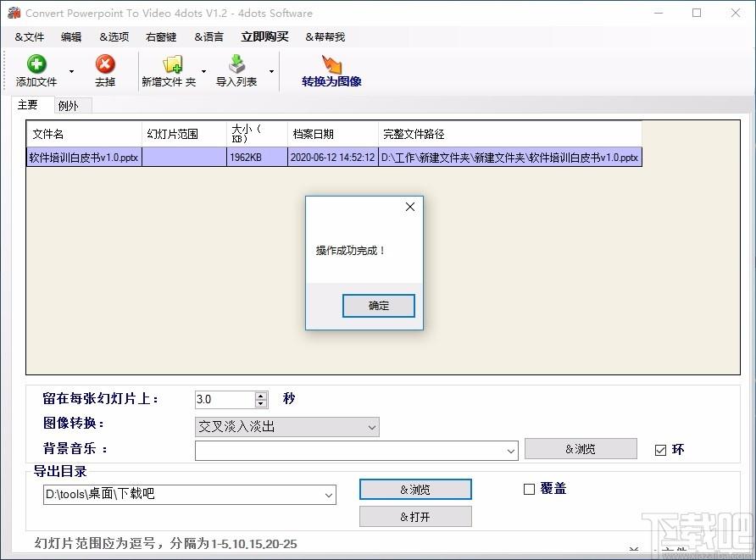Screen dimensions: 756x560
Task: Click the 3.0 seconds input field
Action: 225,400
